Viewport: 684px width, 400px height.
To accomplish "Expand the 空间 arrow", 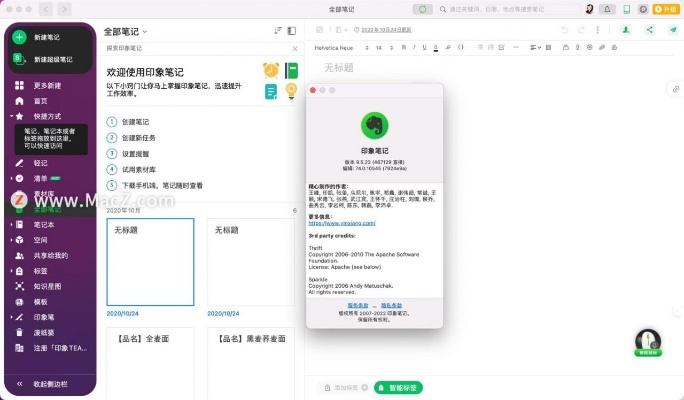I will click(11, 240).
